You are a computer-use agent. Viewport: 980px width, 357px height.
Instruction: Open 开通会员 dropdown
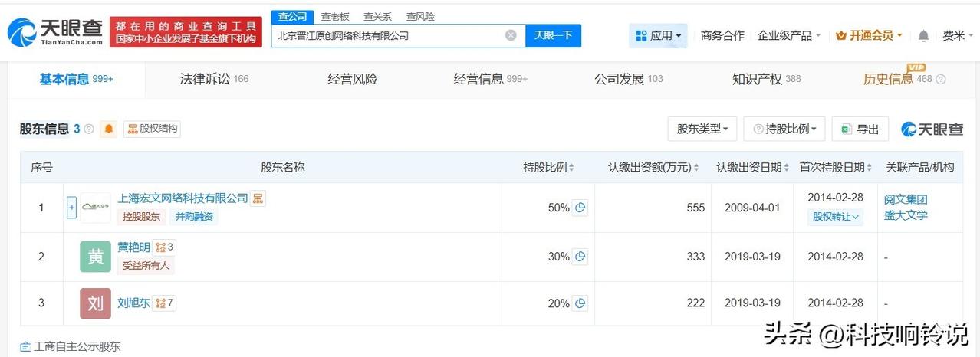[869, 35]
